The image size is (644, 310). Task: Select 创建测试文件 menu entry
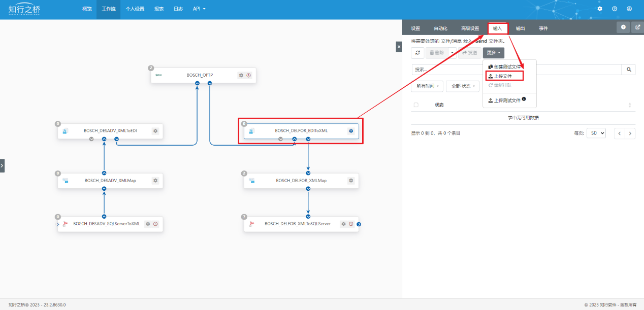[507, 67]
